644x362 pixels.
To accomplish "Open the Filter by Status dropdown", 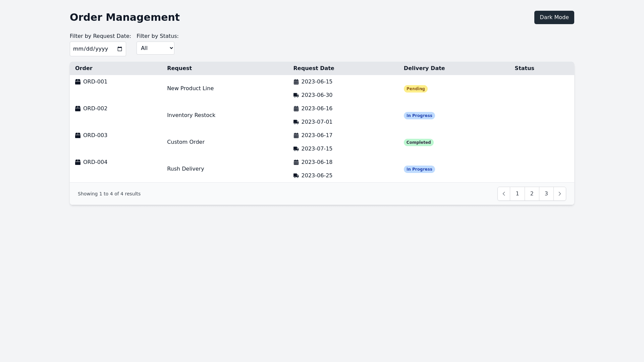I will (155, 48).
